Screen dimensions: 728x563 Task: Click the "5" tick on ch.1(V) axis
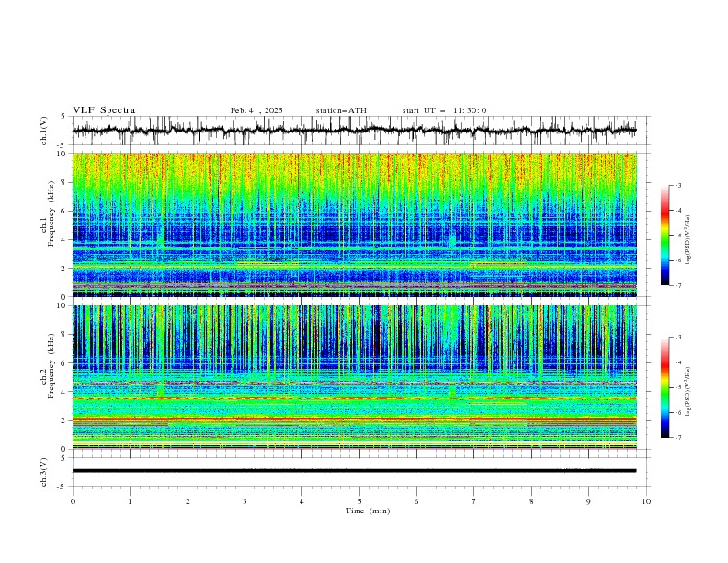click(63, 117)
